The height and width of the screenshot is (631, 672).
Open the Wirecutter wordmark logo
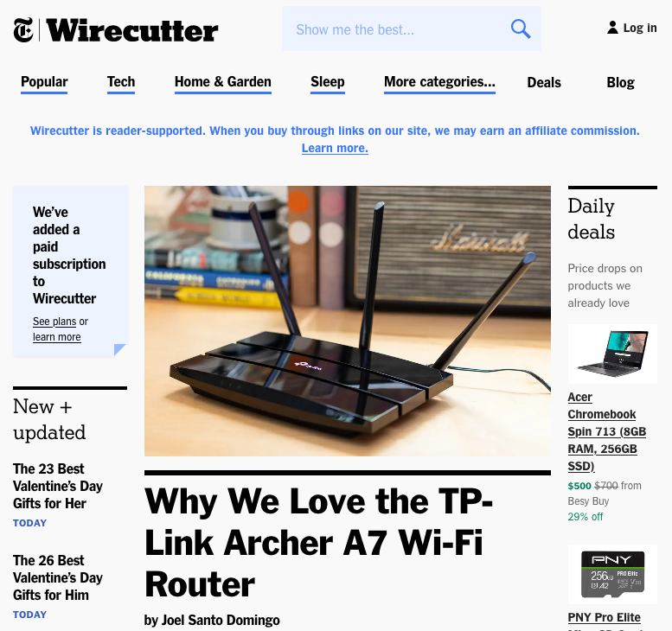132,30
